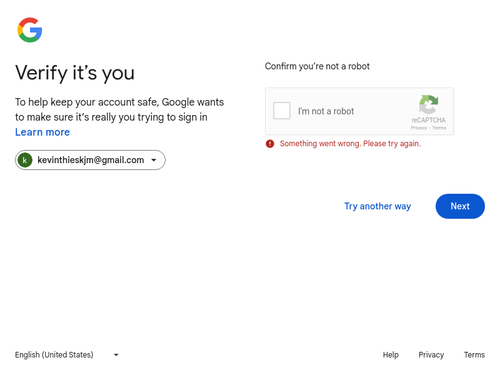Open the Help footer link
Screen dimensions: 500x375
(391, 355)
